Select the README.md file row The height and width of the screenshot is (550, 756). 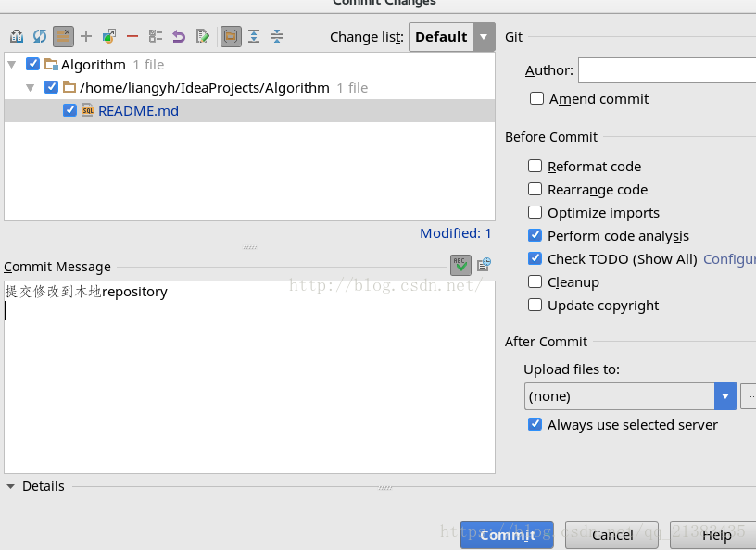coord(250,111)
